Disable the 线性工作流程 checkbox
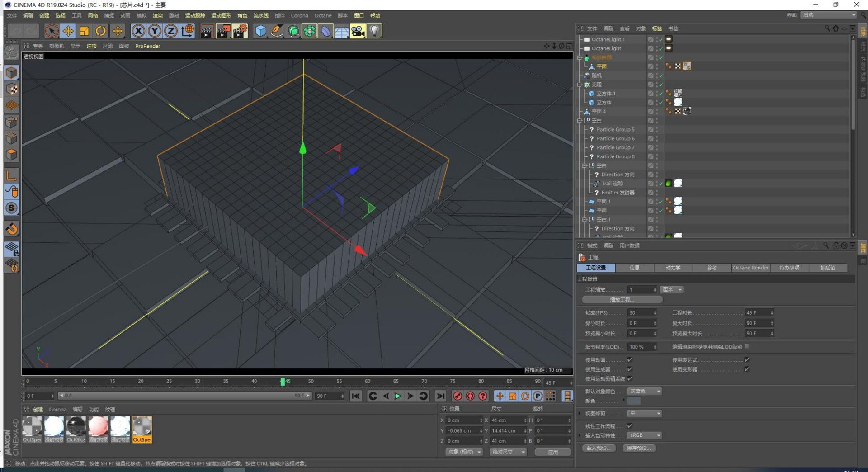Viewport: 868px width, 472px height. pyautogui.click(x=630, y=425)
